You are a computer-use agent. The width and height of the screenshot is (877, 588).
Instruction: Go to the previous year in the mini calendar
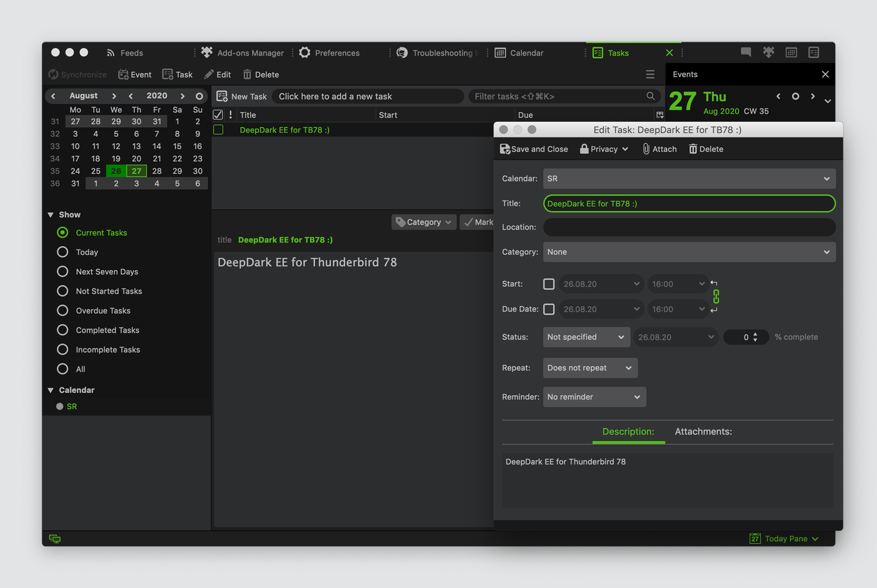(131, 96)
